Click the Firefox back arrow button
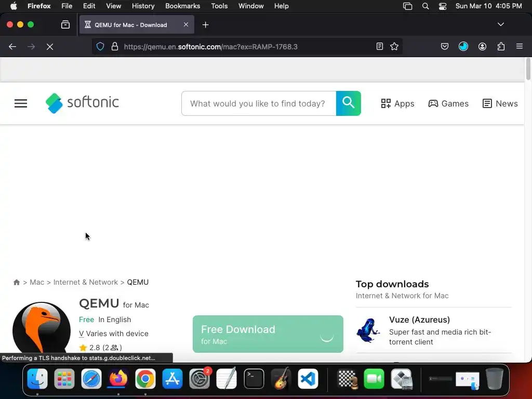This screenshot has height=399, width=532. point(12,47)
